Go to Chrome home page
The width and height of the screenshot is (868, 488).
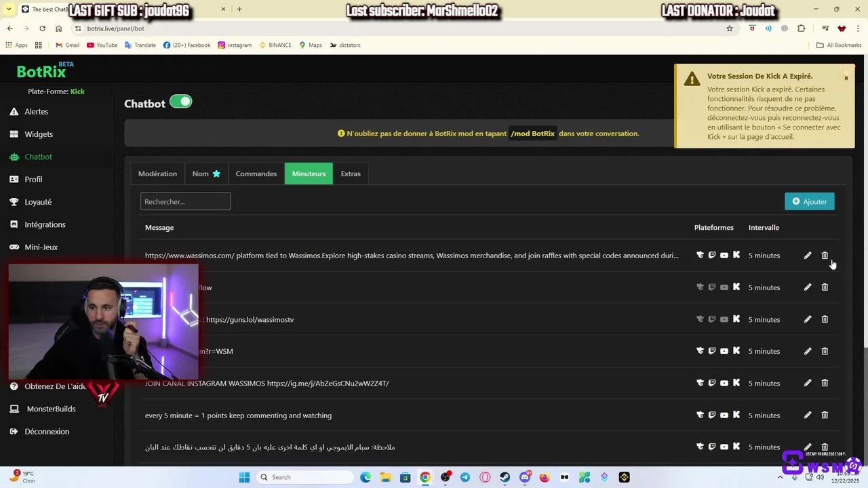pos(58,28)
